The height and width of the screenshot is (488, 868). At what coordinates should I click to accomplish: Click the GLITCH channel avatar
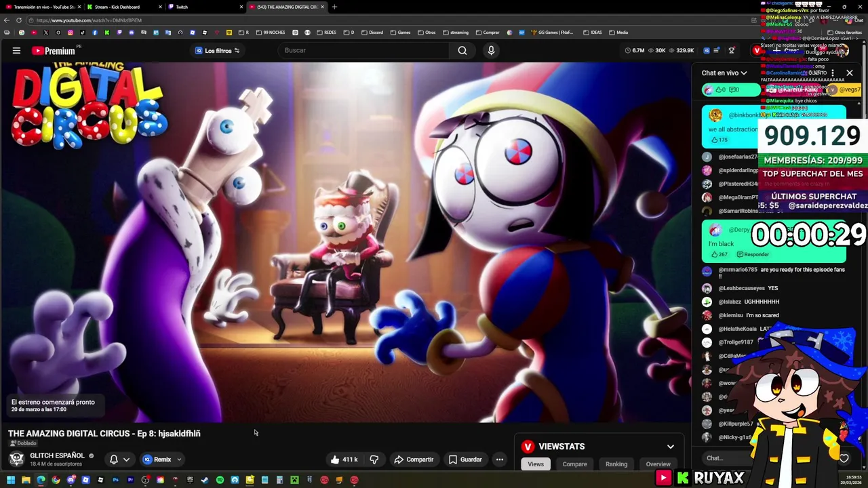tap(16, 460)
